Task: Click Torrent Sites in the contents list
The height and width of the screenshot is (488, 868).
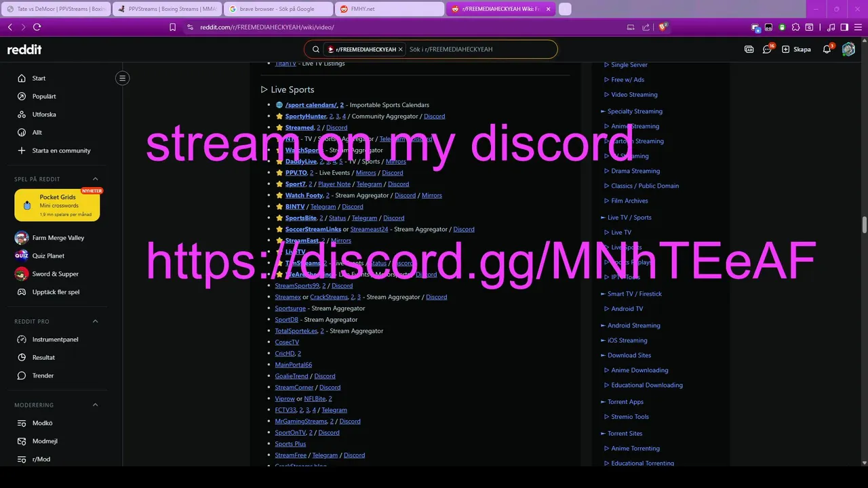Action: click(x=625, y=434)
